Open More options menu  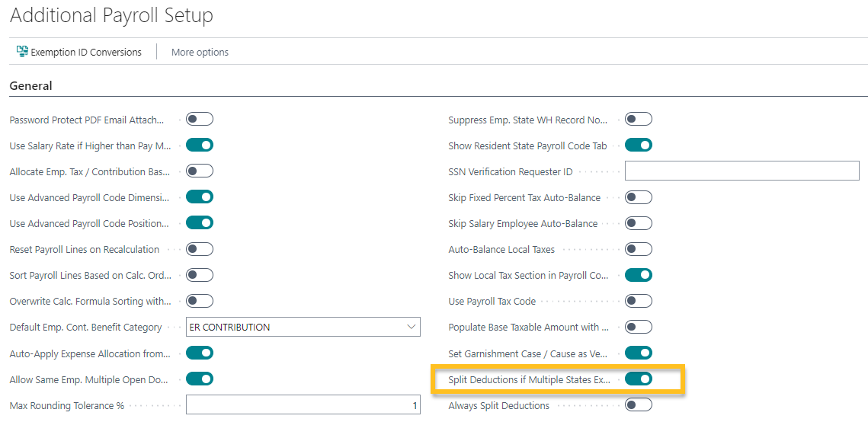200,52
